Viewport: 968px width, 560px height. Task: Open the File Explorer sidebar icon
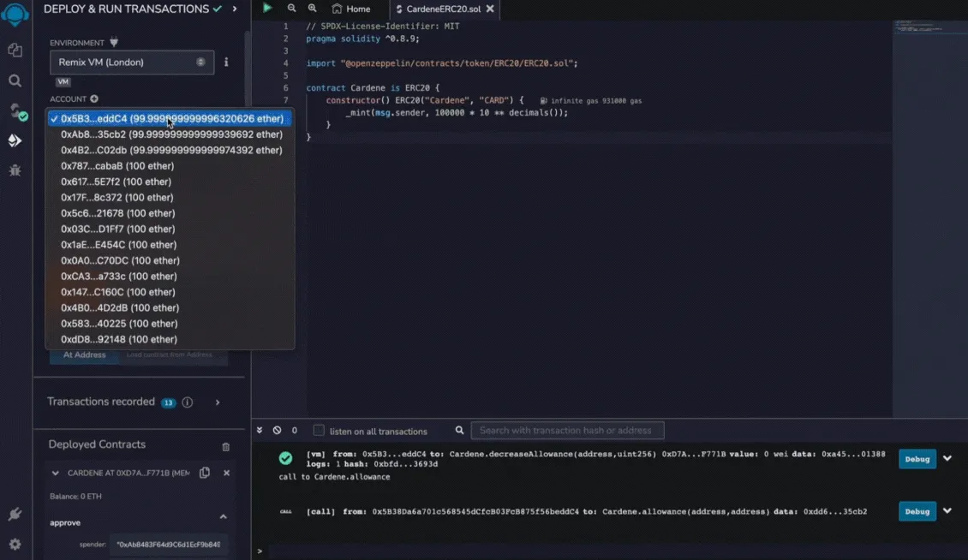pyautogui.click(x=15, y=50)
